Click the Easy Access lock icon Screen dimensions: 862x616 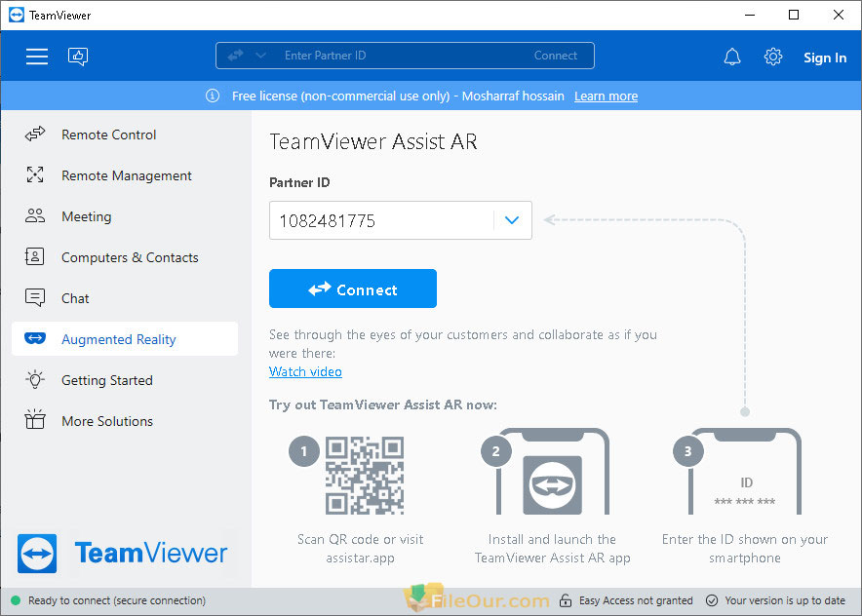pos(566,600)
